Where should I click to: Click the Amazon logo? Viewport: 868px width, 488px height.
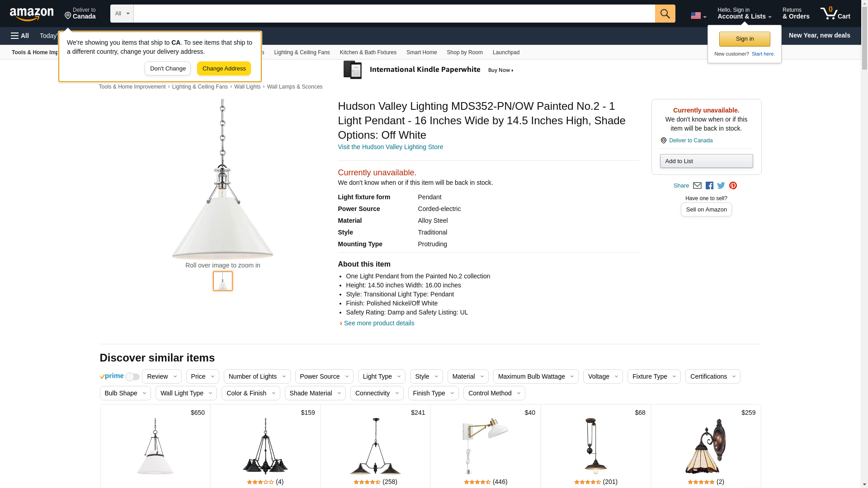coord(32,14)
